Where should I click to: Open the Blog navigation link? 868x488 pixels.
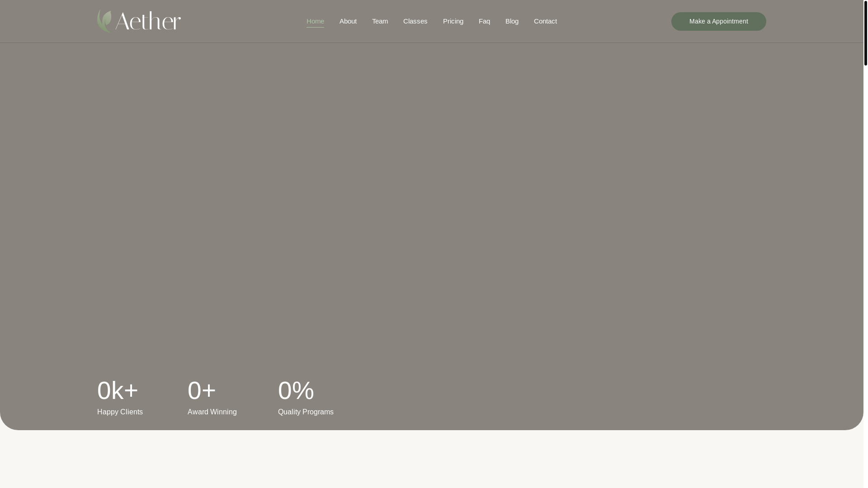click(x=512, y=21)
